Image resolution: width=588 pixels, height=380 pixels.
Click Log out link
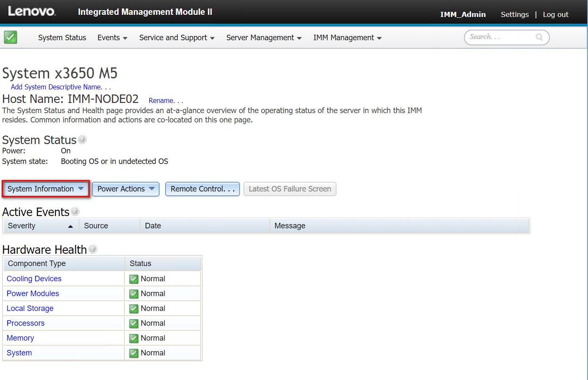click(x=555, y=14)
